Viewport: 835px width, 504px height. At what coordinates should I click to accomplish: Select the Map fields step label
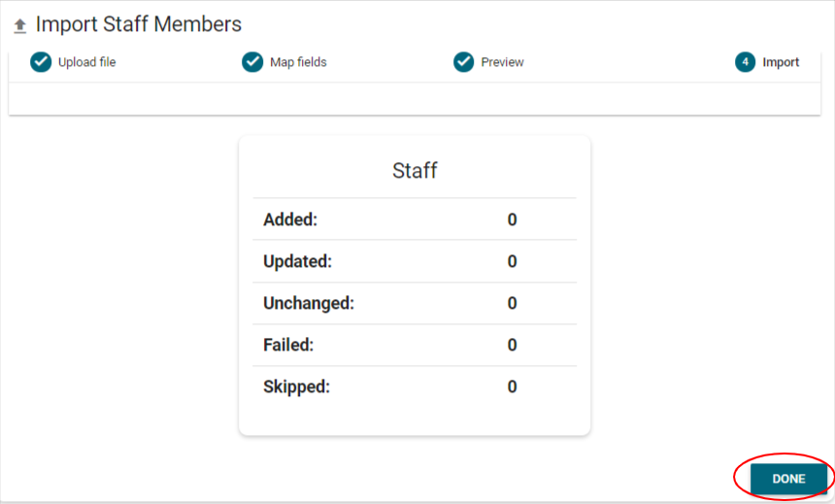click(298, 62)
